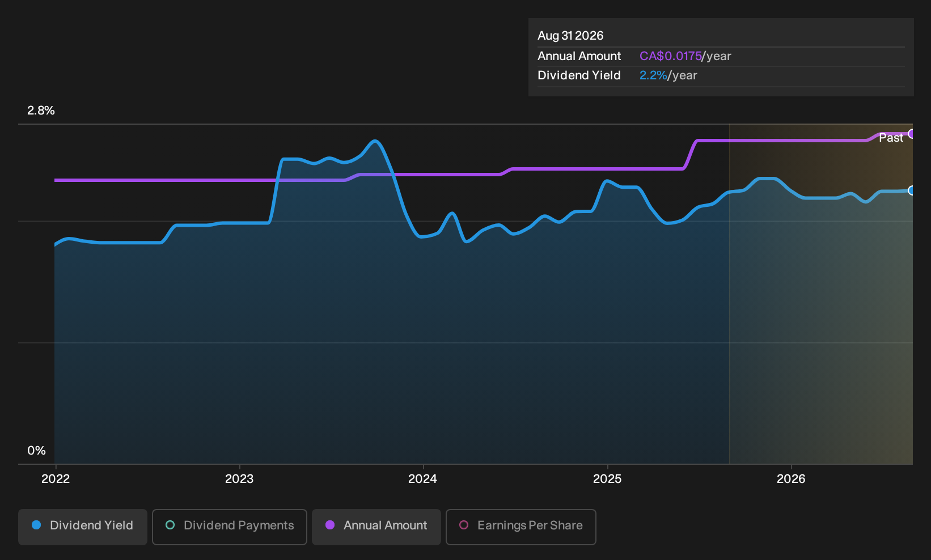Viewport: 931px width, 560px height.
Task: Click the Past label on chart
Action: pyautogui.click(x=891, y=138)
